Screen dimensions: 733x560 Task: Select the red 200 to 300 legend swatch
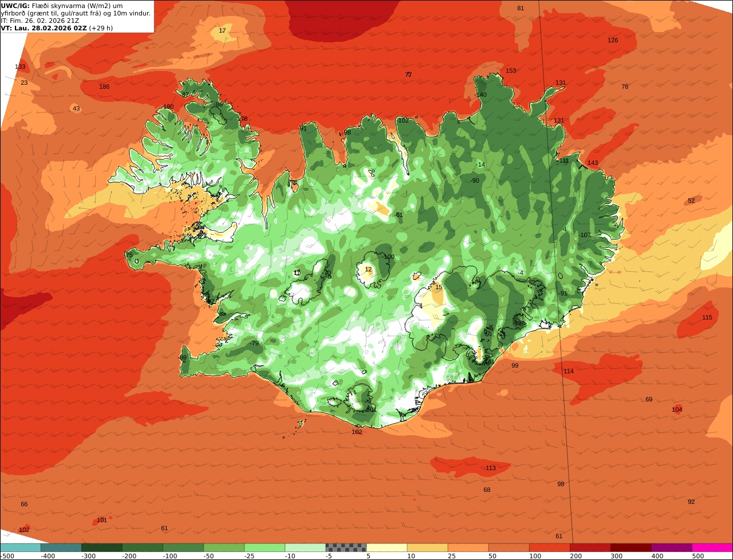(x=590, y=547)
